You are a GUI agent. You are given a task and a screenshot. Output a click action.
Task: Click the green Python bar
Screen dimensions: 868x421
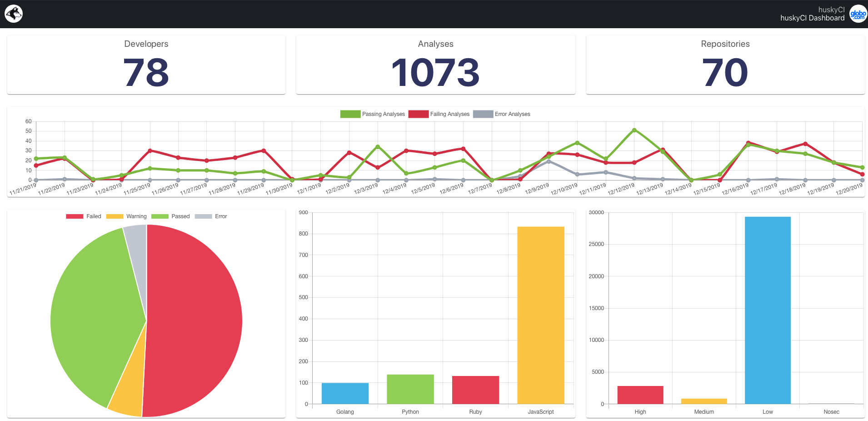[410, 389]
